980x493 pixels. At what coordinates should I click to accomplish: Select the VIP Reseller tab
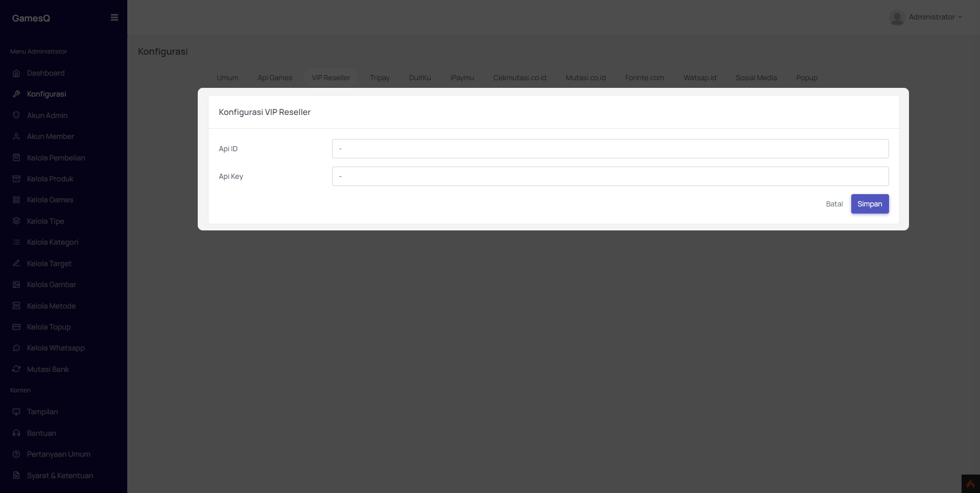pos(331,78)
